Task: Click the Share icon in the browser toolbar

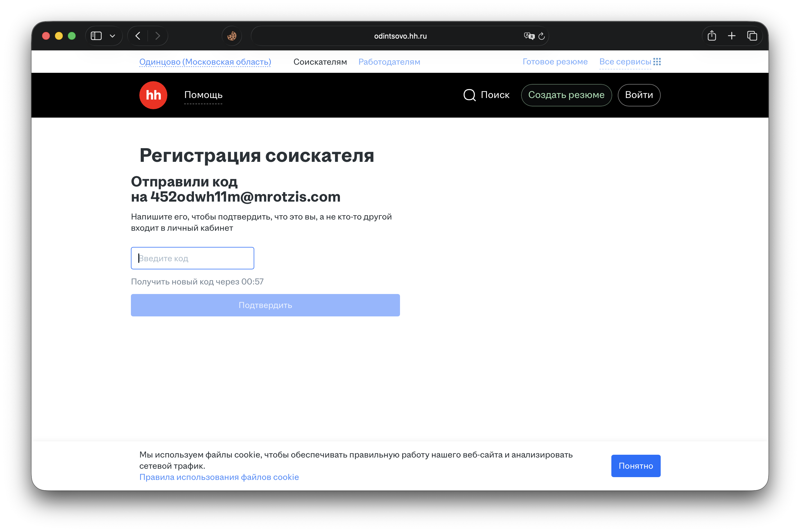Action: pos(712,36)
